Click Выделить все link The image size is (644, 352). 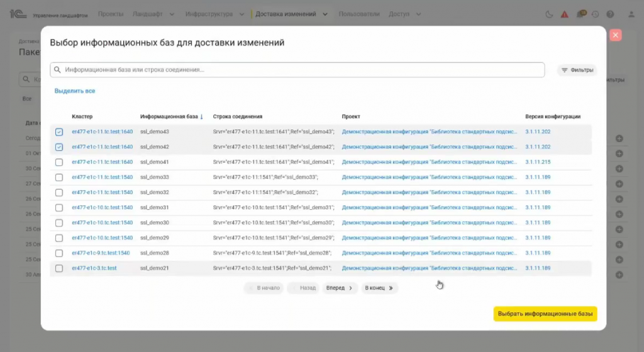click(75, 91)
